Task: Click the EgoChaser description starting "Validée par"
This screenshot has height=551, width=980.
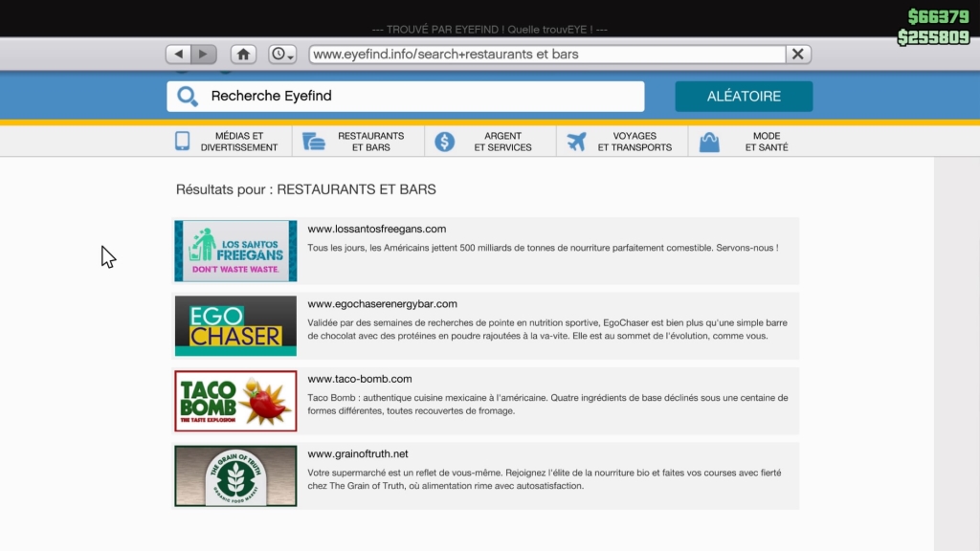Action: (x=547, y=329)
